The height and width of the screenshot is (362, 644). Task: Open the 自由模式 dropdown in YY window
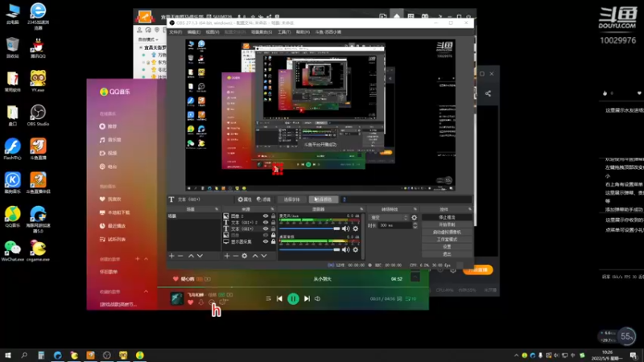point(148,39)
